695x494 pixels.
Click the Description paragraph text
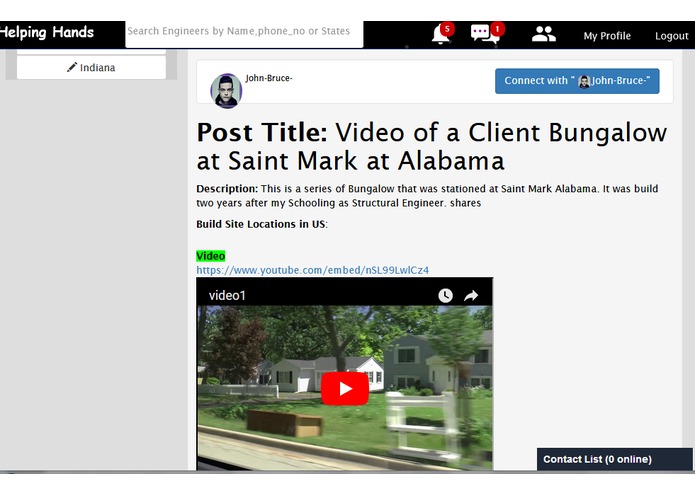coord(427,196)
